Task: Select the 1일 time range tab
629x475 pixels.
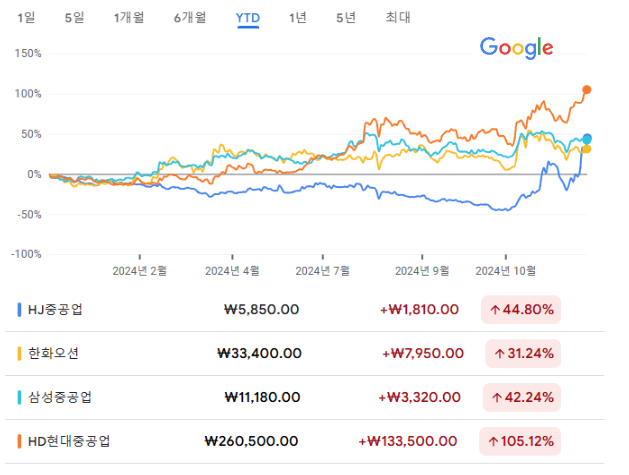Action: (26, 18)
